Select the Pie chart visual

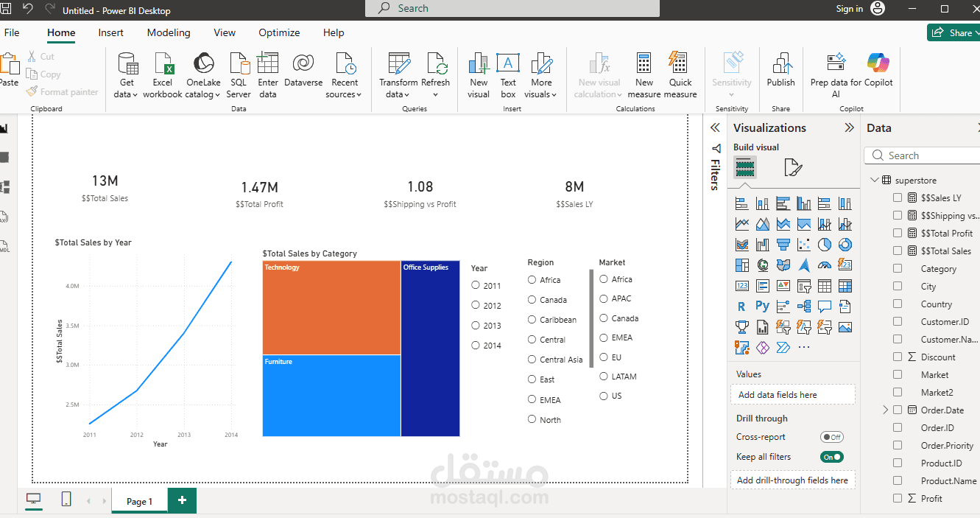pyautogui.click(x=825, y=244)
